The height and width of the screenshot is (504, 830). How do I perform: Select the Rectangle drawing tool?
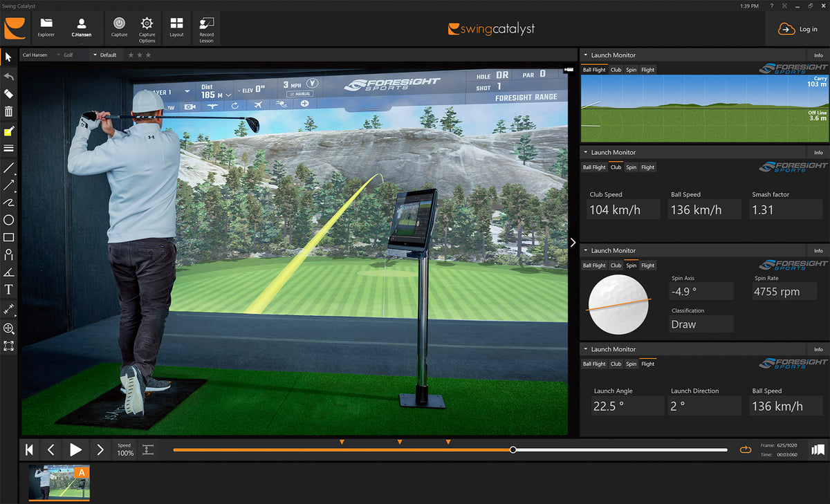click(x=8, y=237)
